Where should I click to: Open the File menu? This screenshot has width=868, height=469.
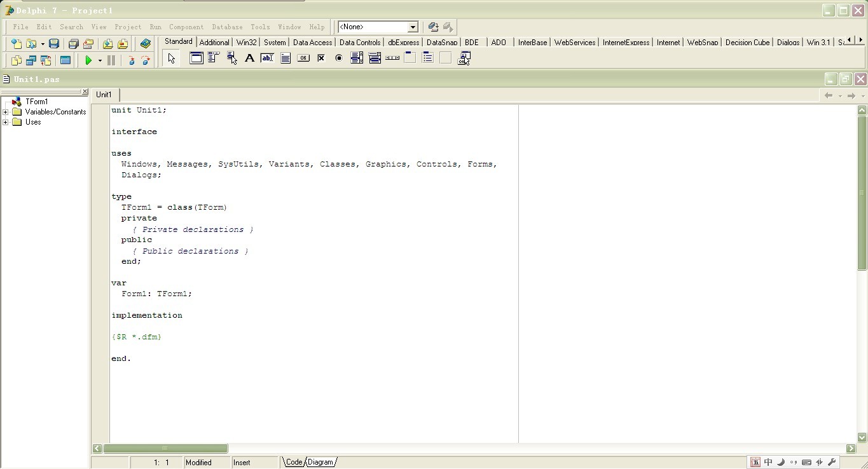20,27
